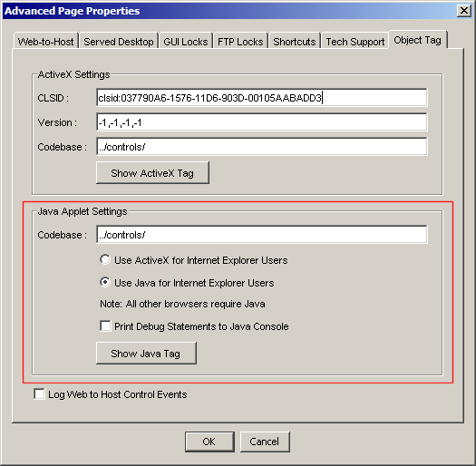Select the Object Tag tab

point(417,40)
